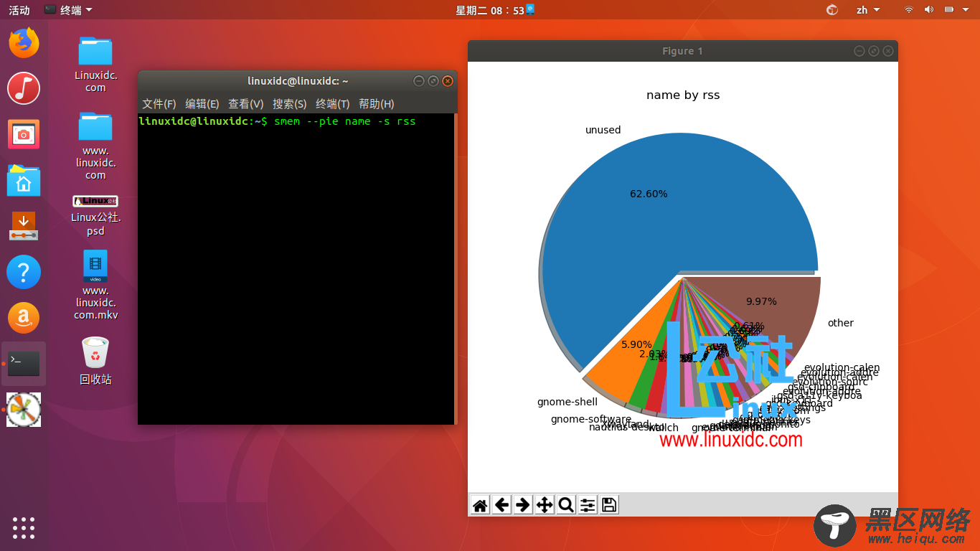The width and height of the screenshot is (980, 551).
Task: Open the Configure subplots sliders tool
Action: 588,505
